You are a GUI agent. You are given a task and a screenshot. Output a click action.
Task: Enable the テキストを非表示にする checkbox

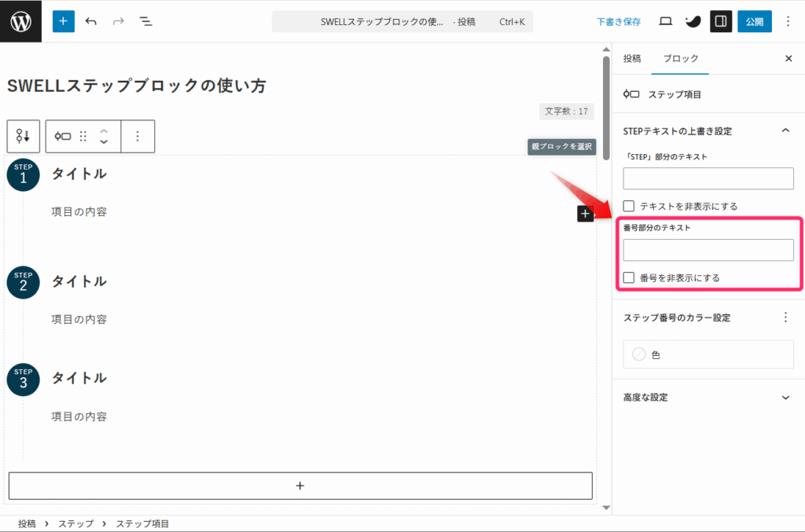tap(629, 206)
